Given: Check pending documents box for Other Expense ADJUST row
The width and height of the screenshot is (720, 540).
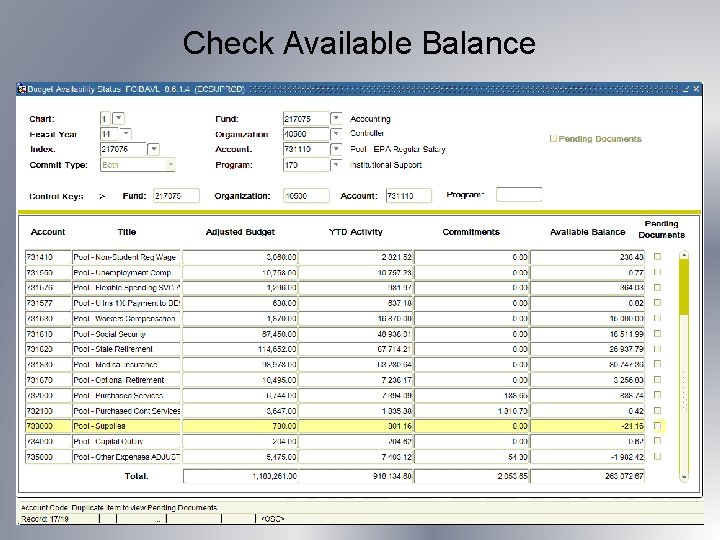Looking at the screenshot, I should (658, 456).
